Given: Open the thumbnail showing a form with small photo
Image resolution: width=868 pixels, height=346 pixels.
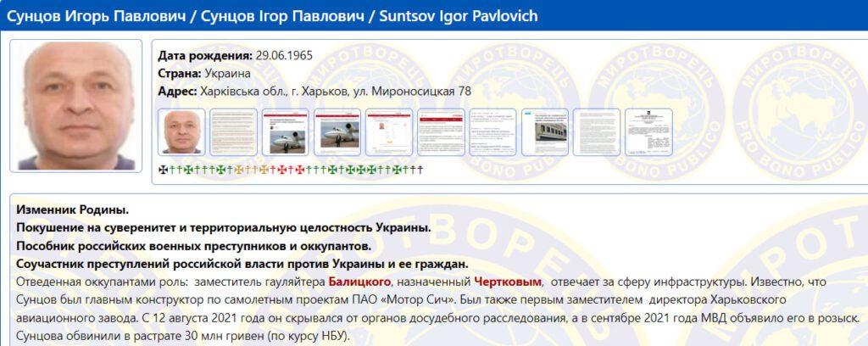Looking at the screenshot, I should coord(389,131).
